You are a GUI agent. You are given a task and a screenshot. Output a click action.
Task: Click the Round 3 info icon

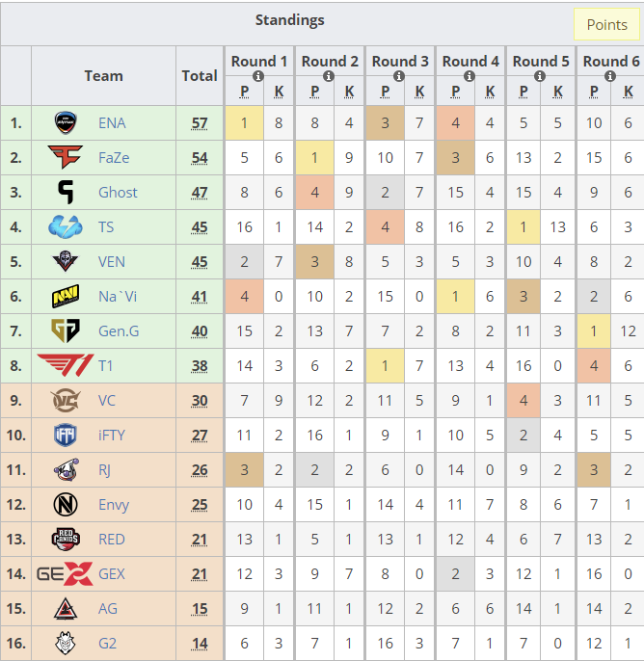pyautogui.click(x=399, y=76)
